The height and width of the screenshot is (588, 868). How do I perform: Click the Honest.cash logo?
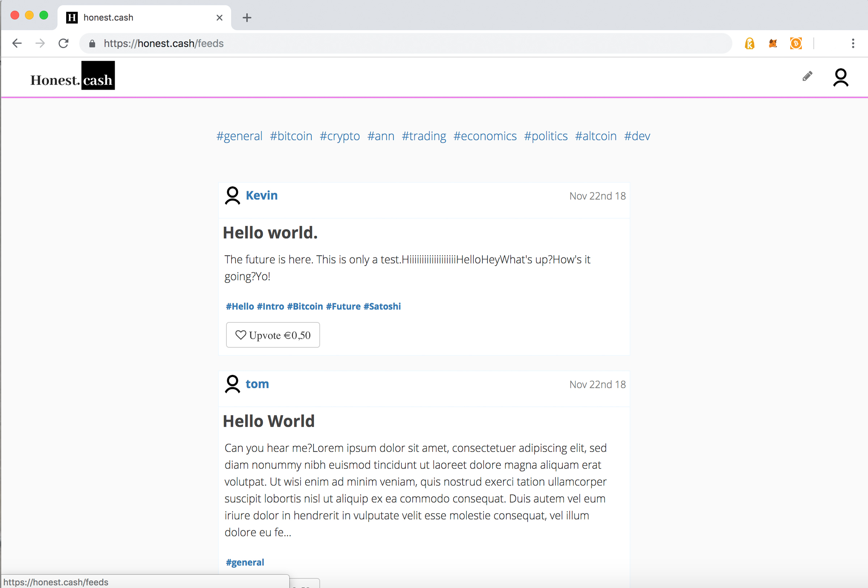[x=72, y=76]
